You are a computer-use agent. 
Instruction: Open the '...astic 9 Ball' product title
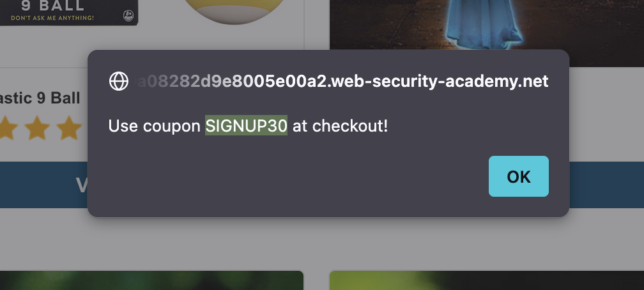pyautogui.click(x=40, y=98)
